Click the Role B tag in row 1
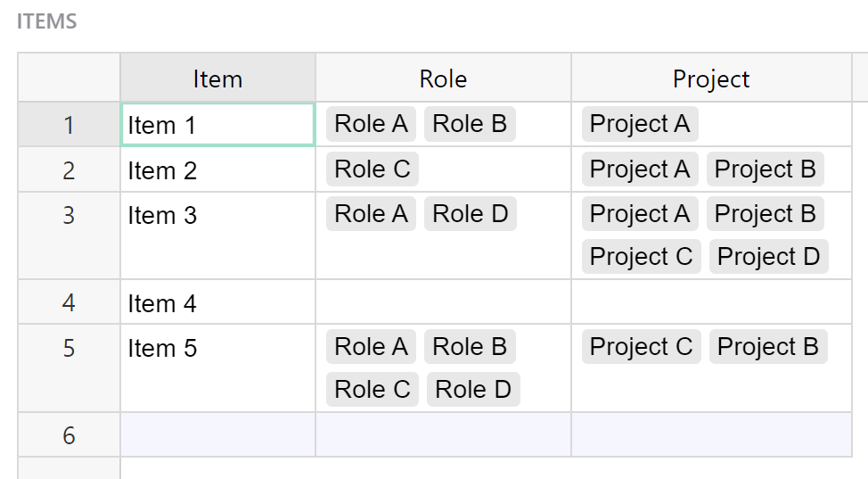 click(470, 124)
